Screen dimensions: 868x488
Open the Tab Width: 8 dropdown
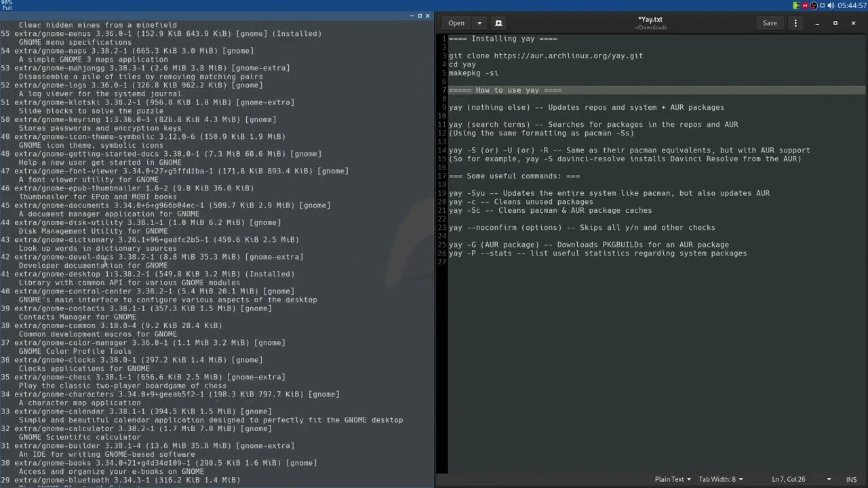(x=720, y=479)
